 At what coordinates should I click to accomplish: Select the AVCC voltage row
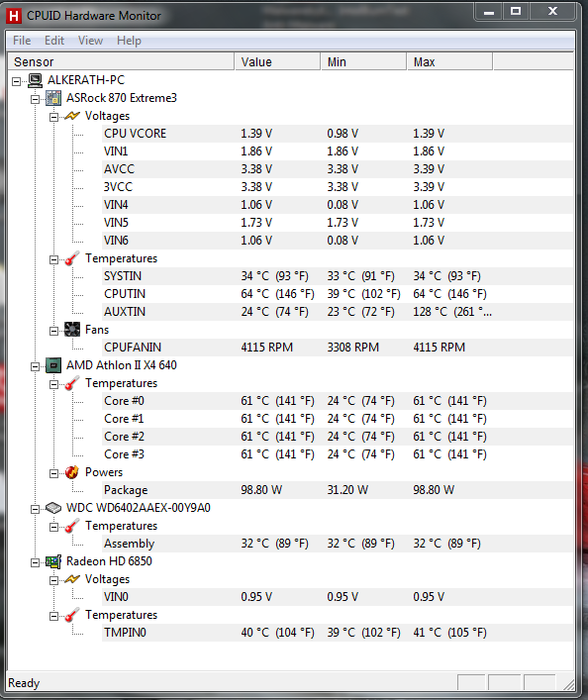click(338, 169)
